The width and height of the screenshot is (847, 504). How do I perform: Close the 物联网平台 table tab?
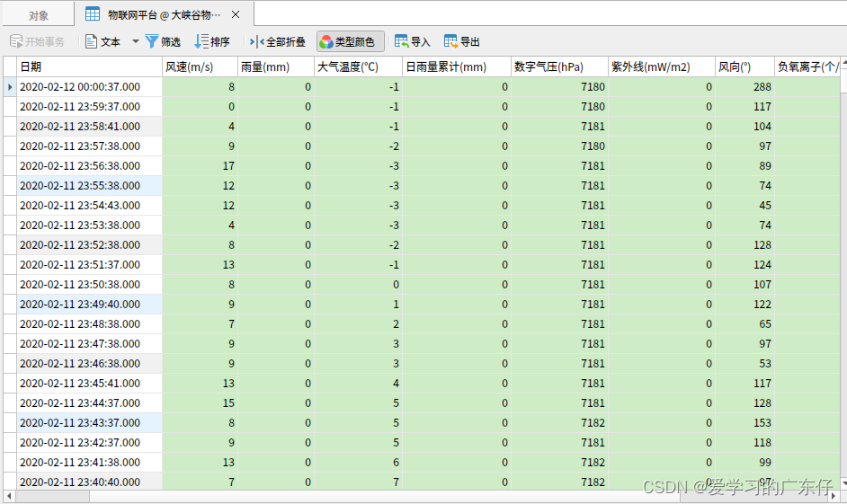[236, 14]
